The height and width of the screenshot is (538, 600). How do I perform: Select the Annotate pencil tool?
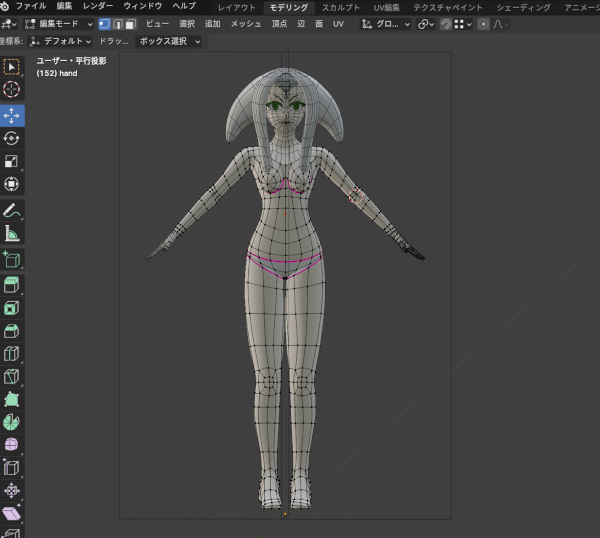[11, 210]
